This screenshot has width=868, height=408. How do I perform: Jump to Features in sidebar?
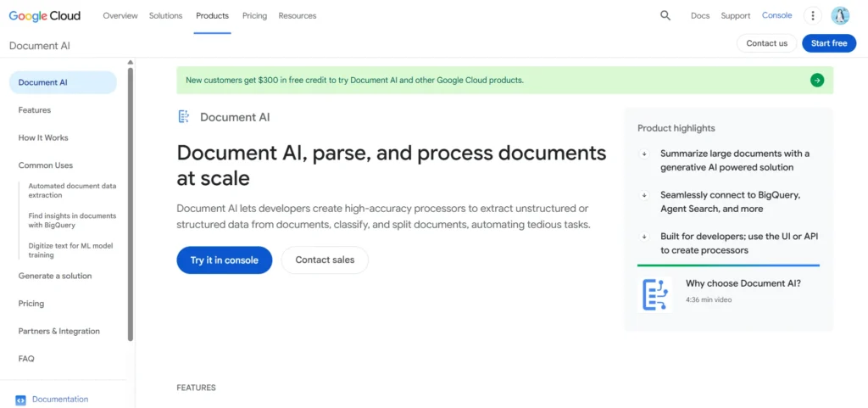[x=34, y=110]
